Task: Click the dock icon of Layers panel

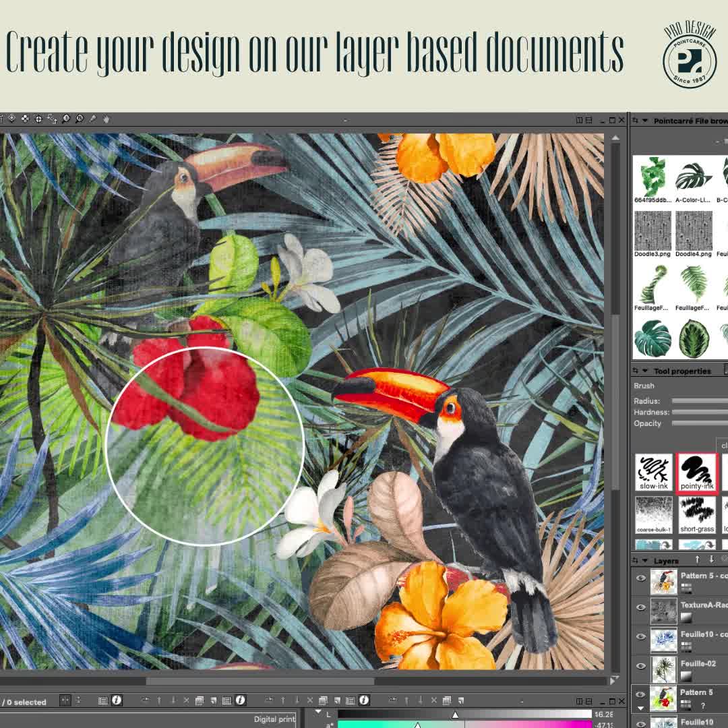Action: click(x=636, y=561)
